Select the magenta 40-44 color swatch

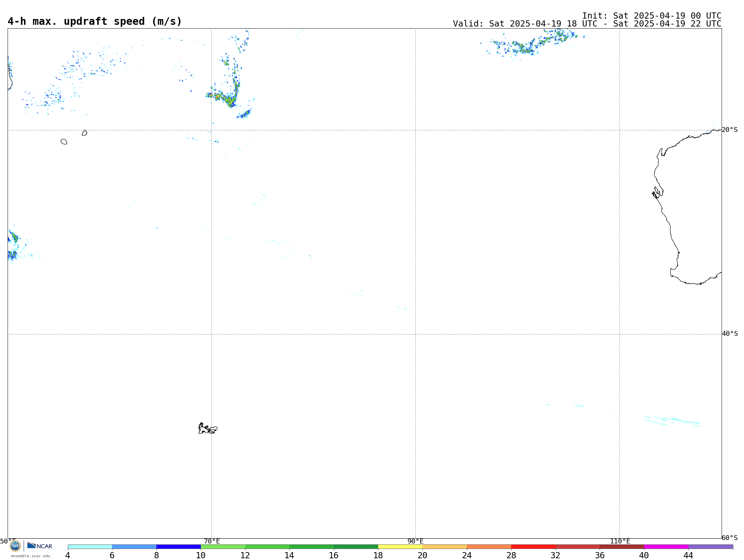(666, 547)
